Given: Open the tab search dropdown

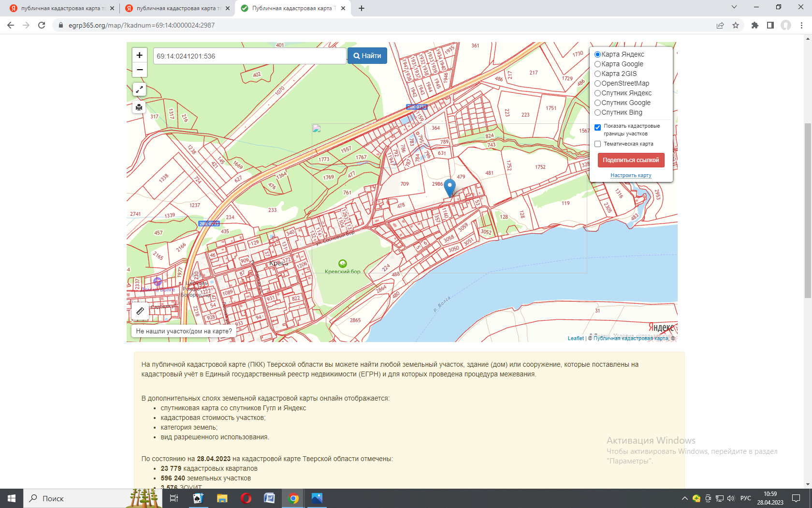Looking at the screenshot, I should pyautogui.click(x=734, y=7).
